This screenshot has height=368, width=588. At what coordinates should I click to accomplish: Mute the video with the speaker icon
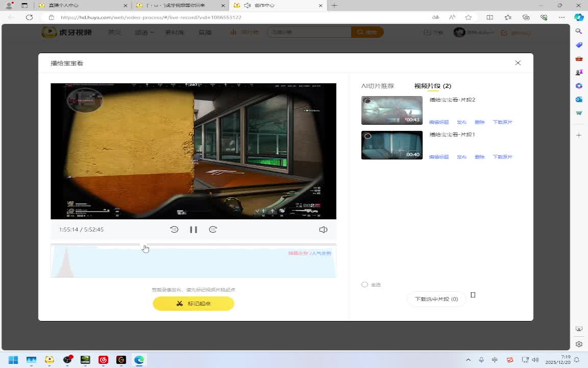coord(323,230)
